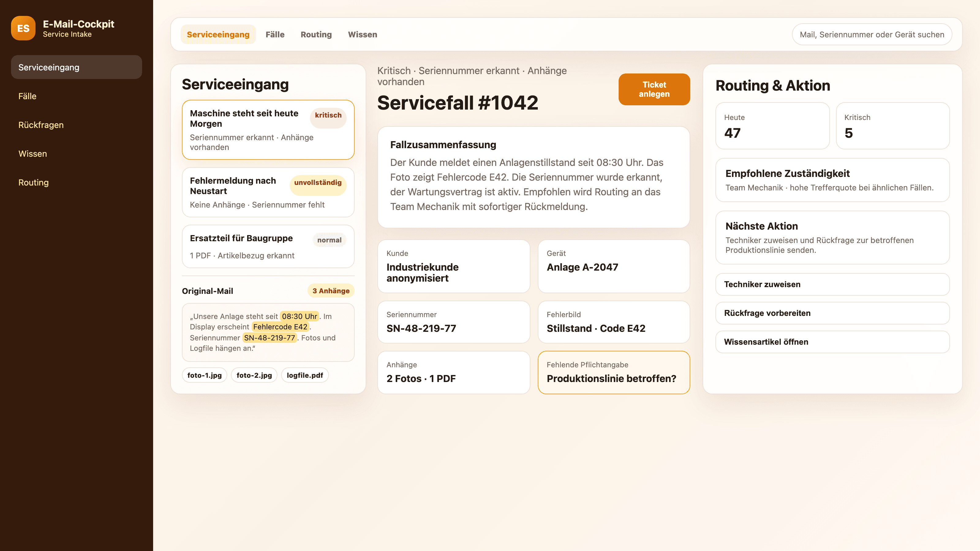The height and width of the screenshot is (551, 980).
Task: Click the ES app logo icon
Action: click(23, 28)
